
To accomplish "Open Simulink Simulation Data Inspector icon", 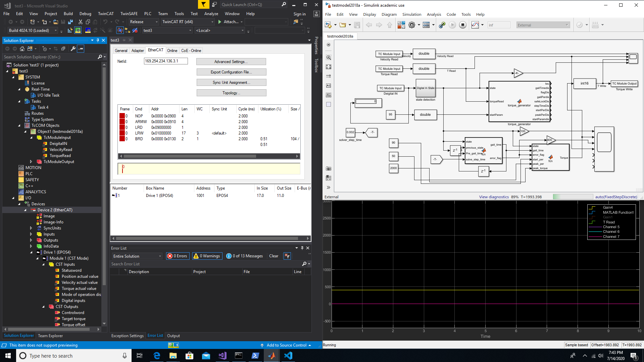I will 475,25.
